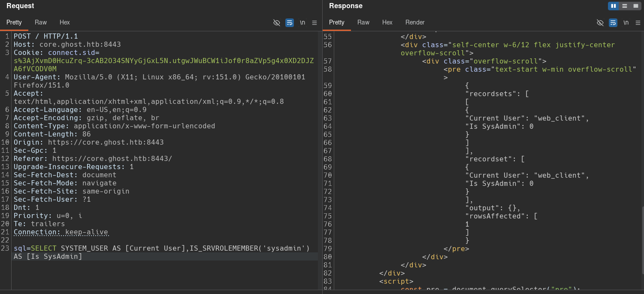Click the POST / HTTP/1.1 request line

coord(46,36)
